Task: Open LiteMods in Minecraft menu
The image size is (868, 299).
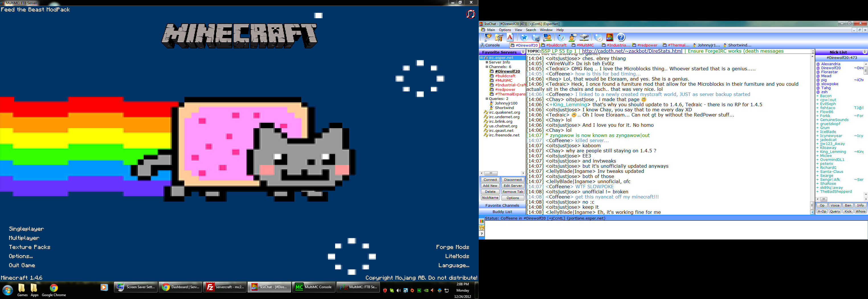Action: click(457, 256)
